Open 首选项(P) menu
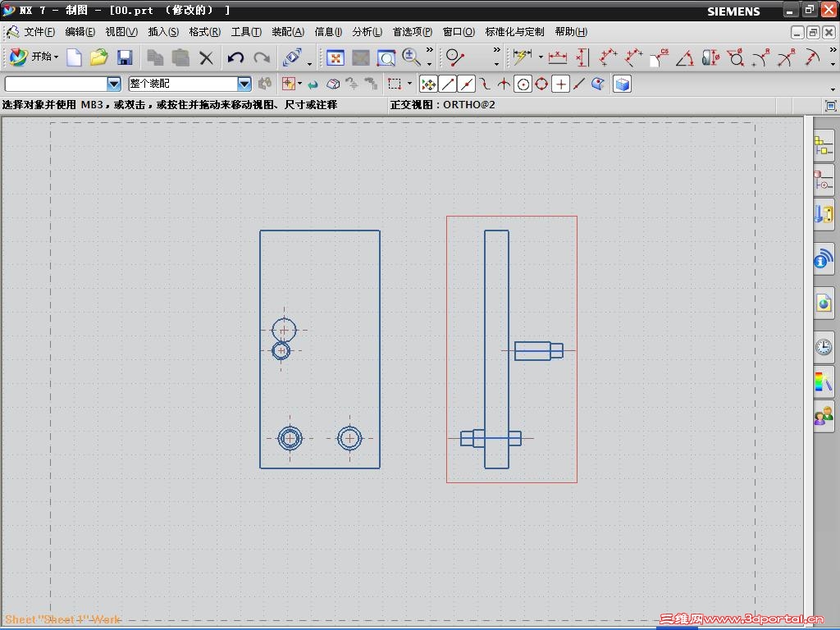The height and width of the screenshot is (630, 840). pos(412,32)
